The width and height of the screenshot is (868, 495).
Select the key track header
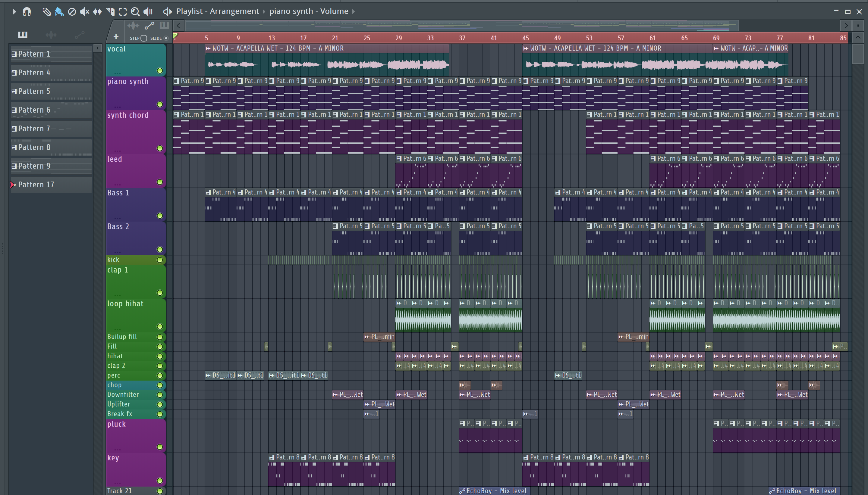(136, 470)
